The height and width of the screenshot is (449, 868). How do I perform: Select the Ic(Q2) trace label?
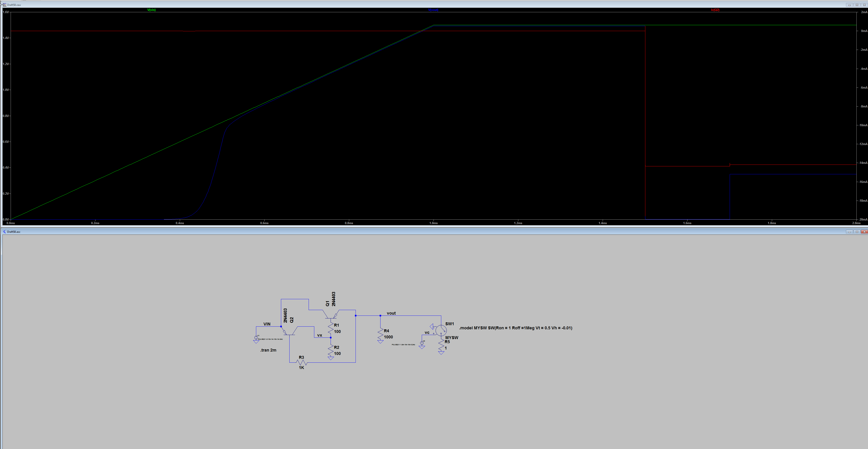(715, 10)
